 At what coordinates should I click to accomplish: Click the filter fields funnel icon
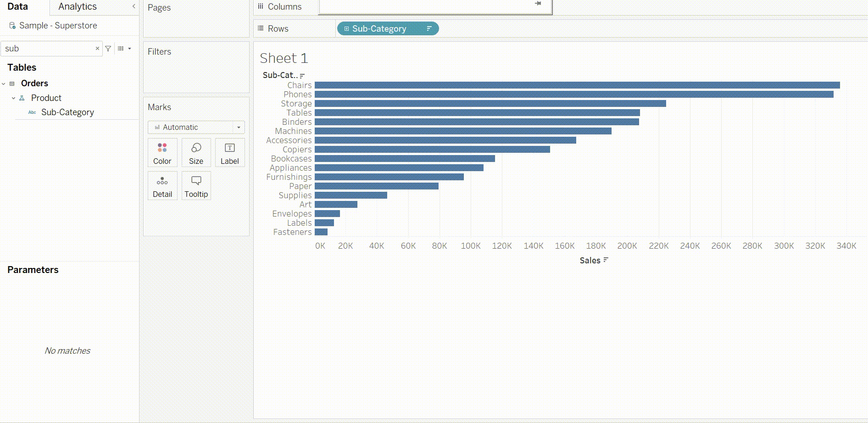pos(108,49)
